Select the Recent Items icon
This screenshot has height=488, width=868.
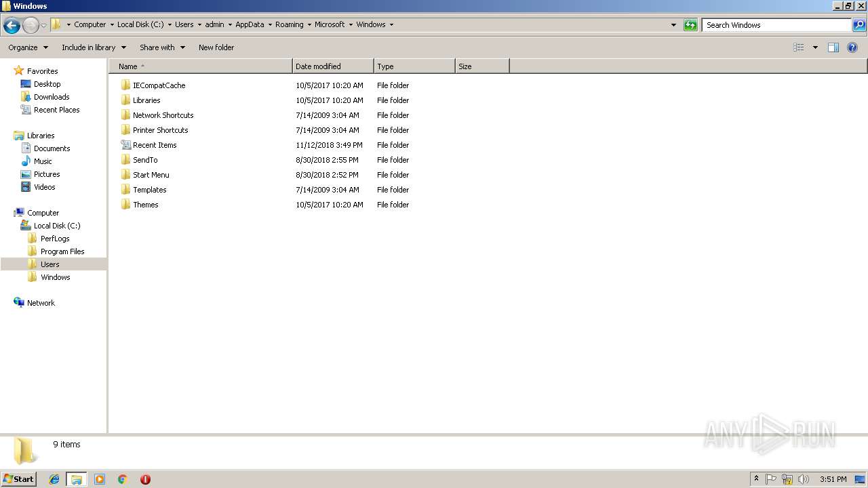coord(125,145)
